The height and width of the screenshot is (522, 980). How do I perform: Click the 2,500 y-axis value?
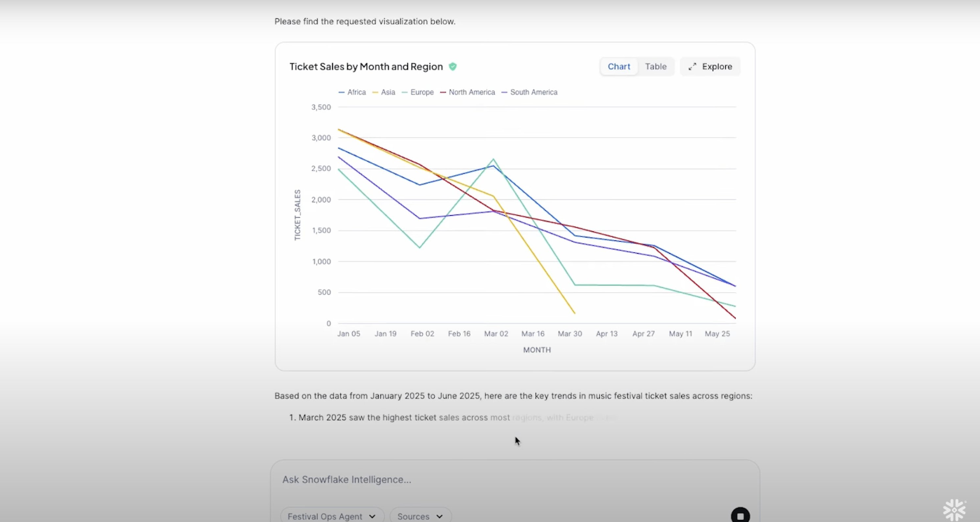321,169
